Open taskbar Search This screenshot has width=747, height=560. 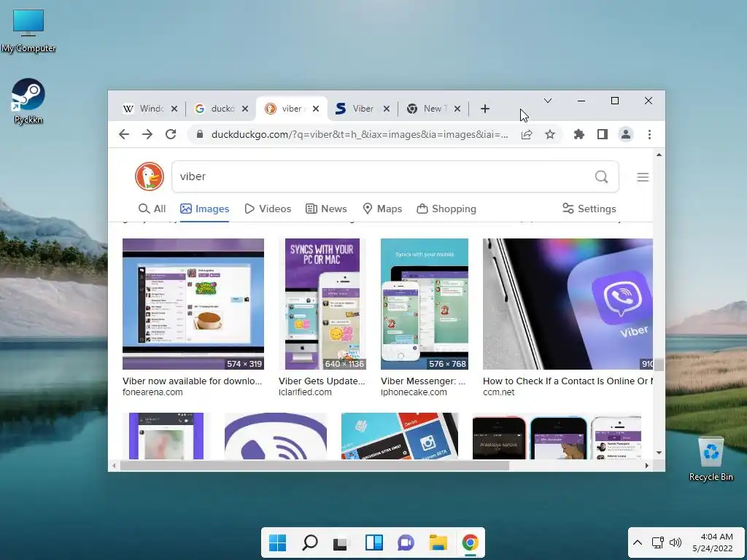point(309,542)
